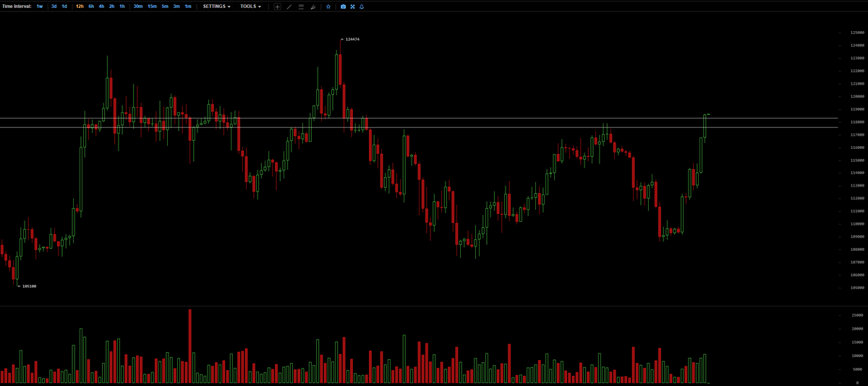Switch to the 15m interval

pyautogui.click(x=152, y=6)
